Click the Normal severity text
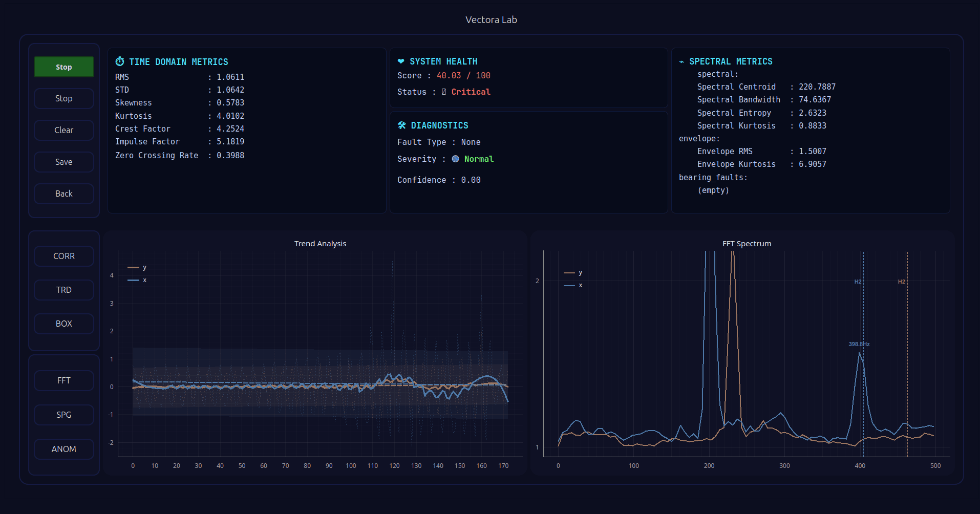Image resolution: width=980 pixels, height=514 pixels. point(479,159)
